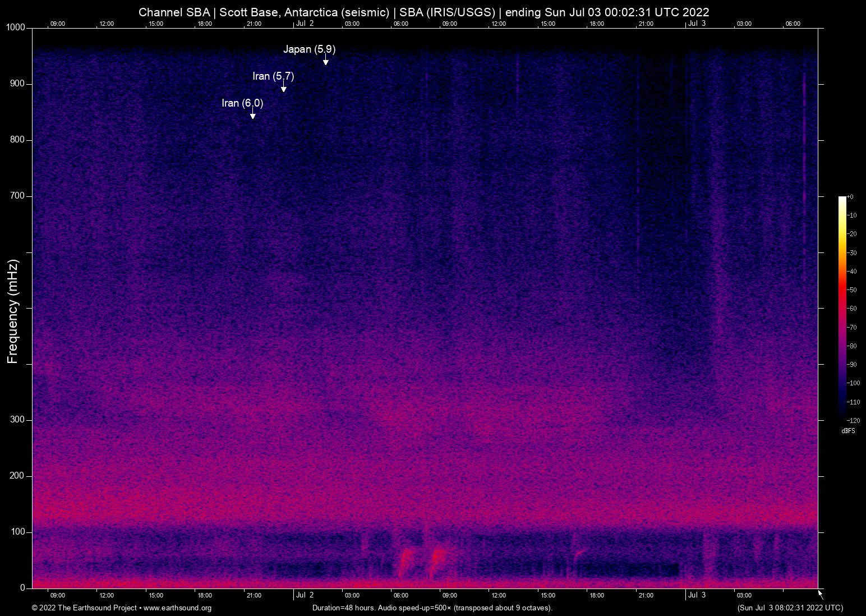Viewport: 866px width, 616px height.
Task: Click "© 2022 The Earthsound Project" copyright text
Action: point(84,608)
